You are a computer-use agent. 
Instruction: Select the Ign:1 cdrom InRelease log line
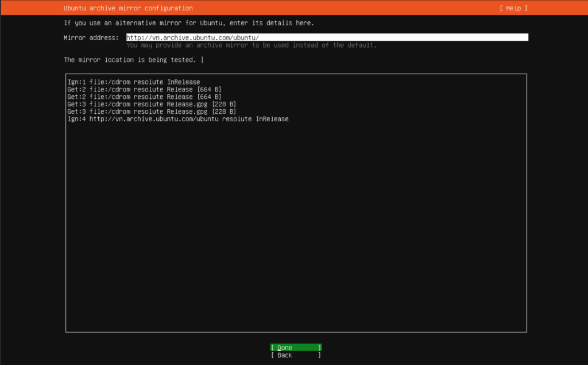(x=134, y=82)
